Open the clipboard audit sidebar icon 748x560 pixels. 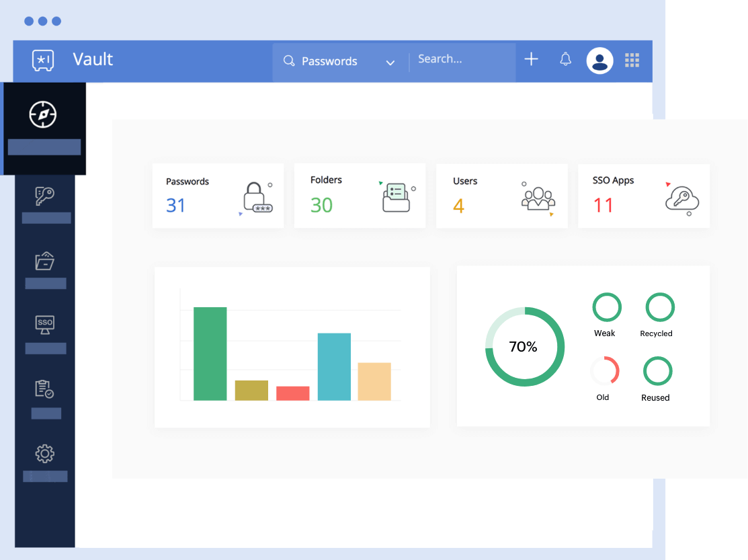[x=44, y=389]
